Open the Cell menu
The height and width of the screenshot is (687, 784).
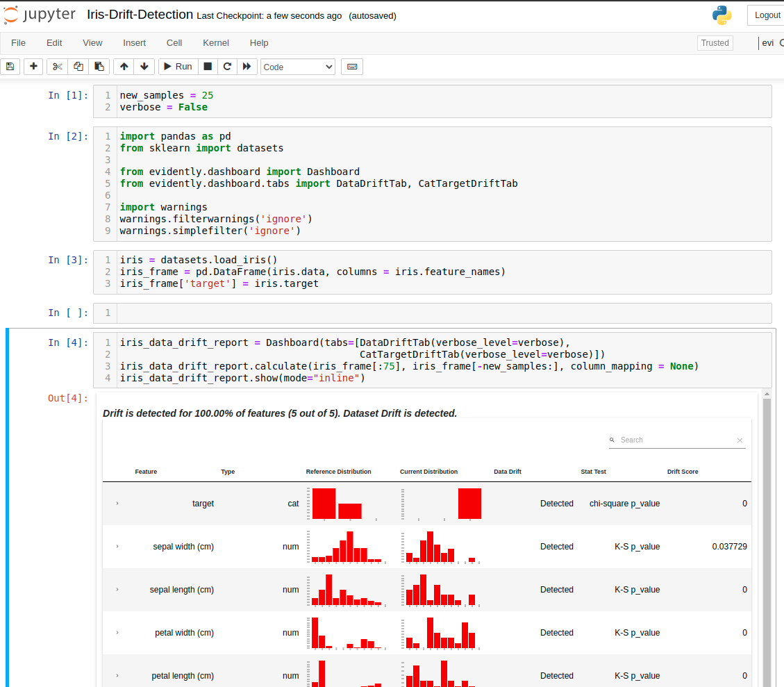[174, 43]
